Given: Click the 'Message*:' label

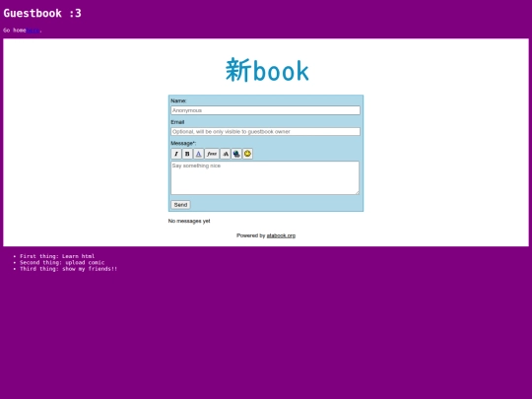Looking at the screenshot, I should coord(183,143).
